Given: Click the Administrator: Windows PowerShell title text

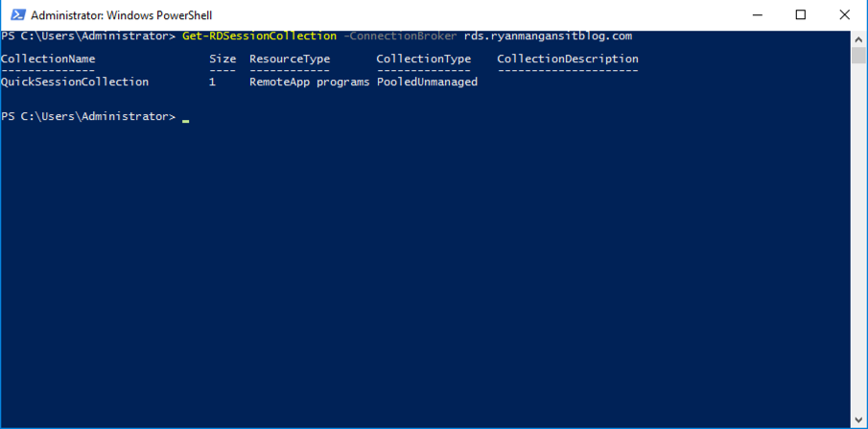Looking at the screenshot, I should [122, 15].
